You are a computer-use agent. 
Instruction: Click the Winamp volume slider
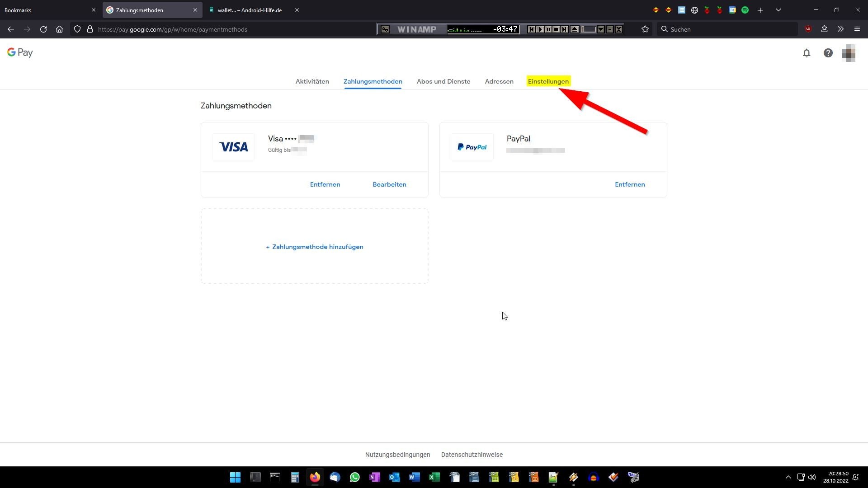pos(589,29)
